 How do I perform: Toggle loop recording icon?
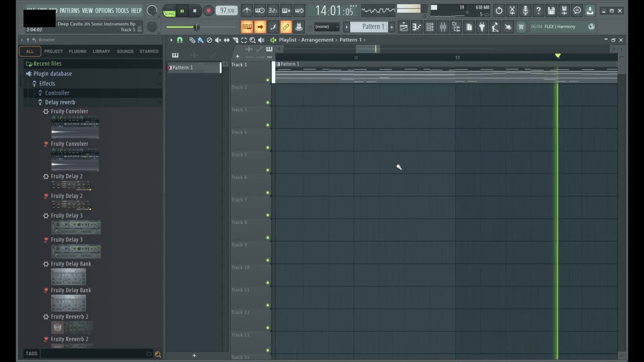299,10
